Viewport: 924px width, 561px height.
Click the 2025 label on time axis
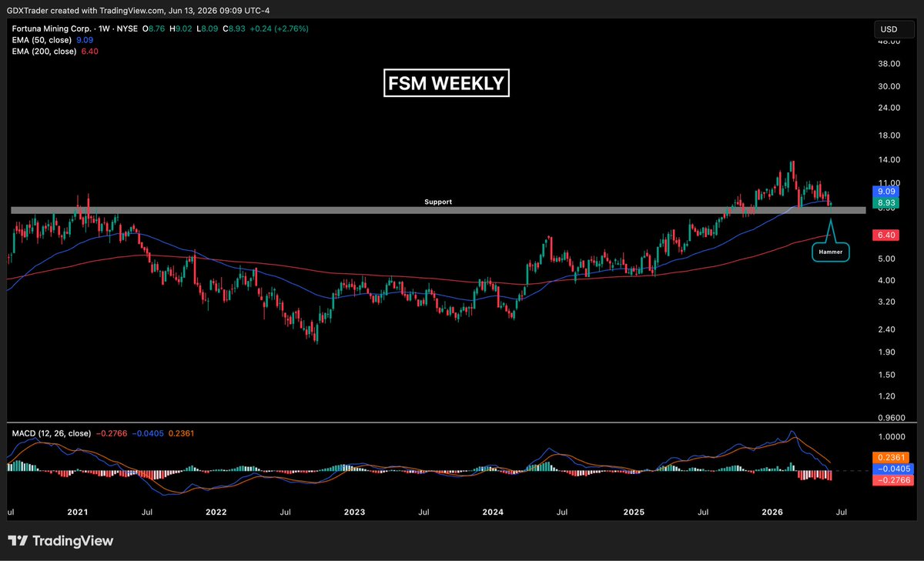(634, 511)
